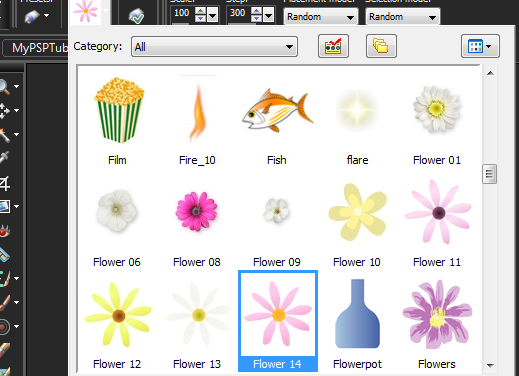Select the pink Flower 08 tube
519x376 pixels.
click(197, 211)
